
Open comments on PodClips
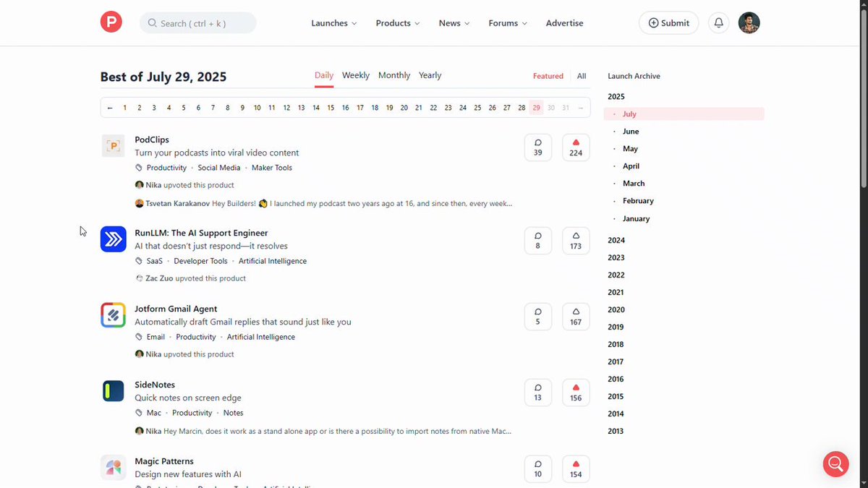coord(537,147)
